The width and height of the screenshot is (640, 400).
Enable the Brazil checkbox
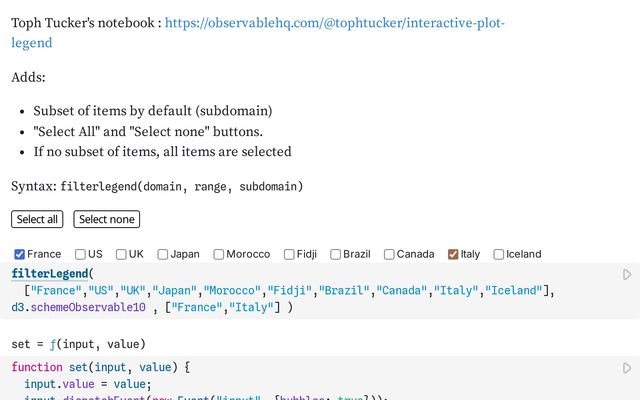[336, 254]
